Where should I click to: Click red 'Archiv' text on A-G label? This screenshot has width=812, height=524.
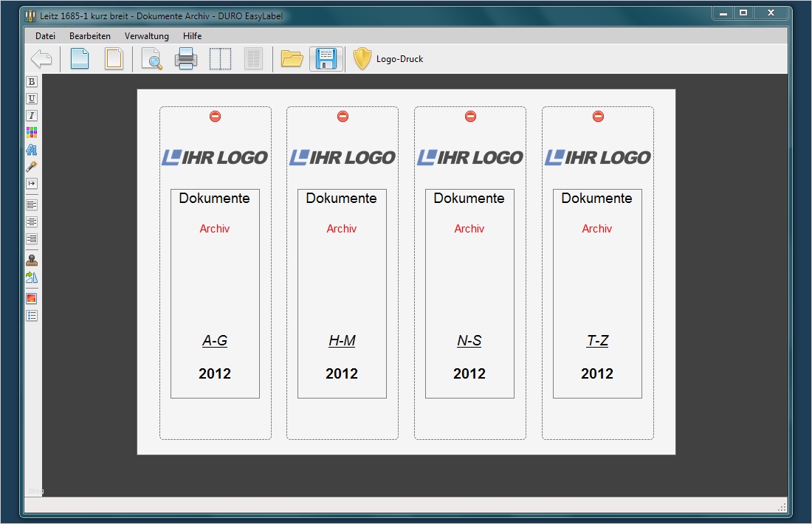pyautogui.click(x=214, y=228)
